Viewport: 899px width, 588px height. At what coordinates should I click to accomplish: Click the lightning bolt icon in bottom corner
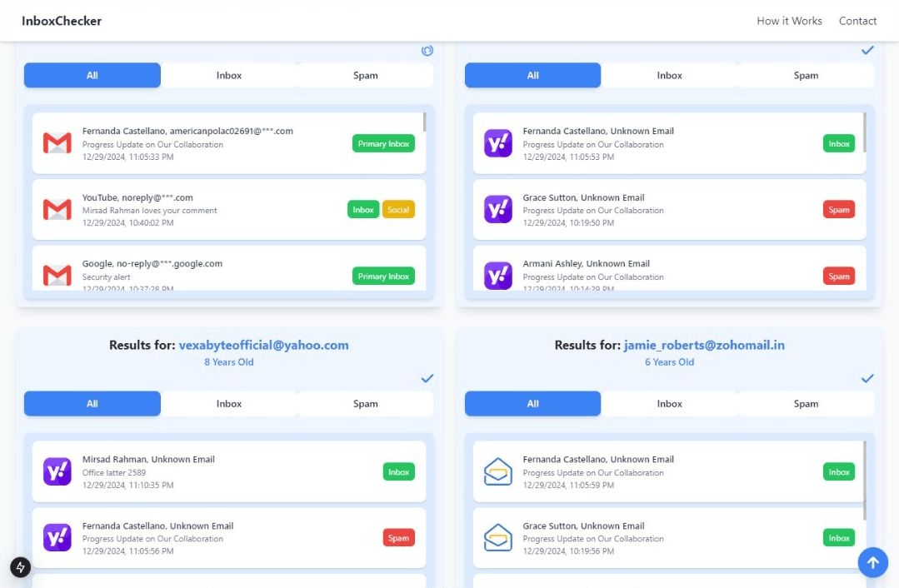tap(21, 566)
